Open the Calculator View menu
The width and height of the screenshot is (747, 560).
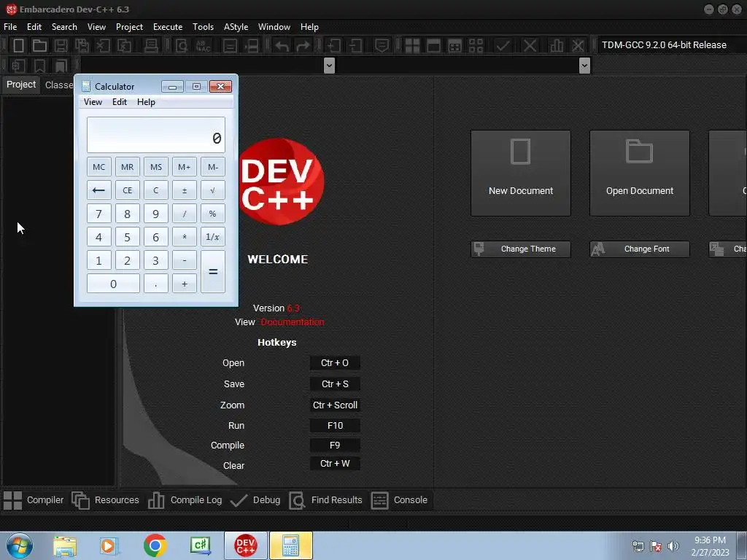tap(93, 102)
